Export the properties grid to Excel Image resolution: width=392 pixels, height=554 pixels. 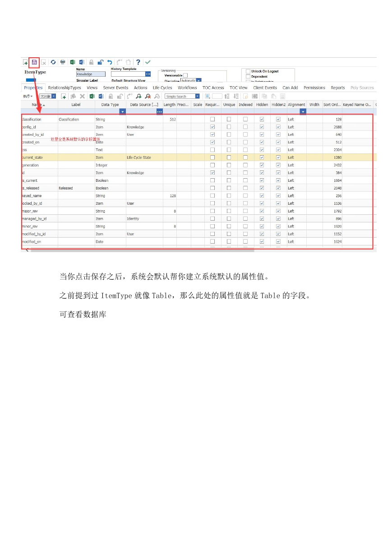92,96
